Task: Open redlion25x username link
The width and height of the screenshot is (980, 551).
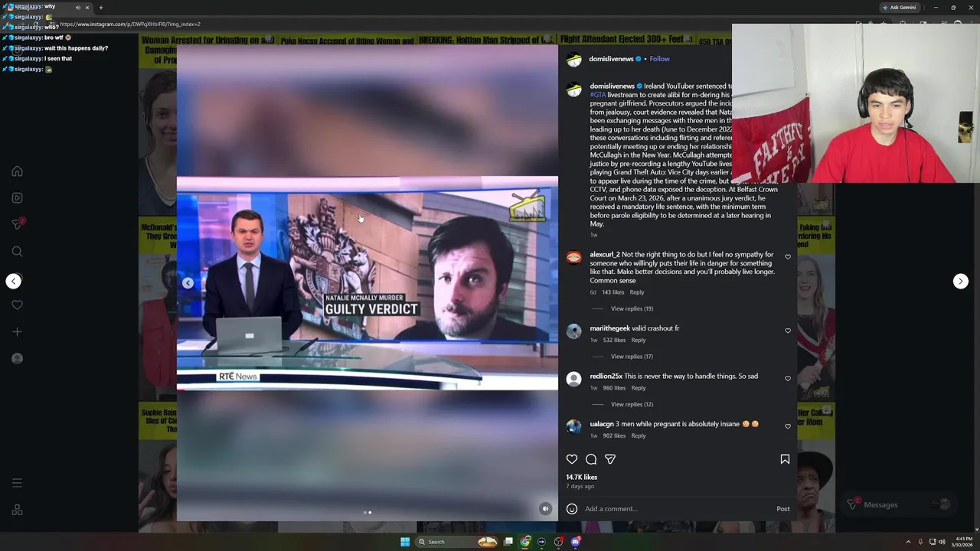Action: 606,376
